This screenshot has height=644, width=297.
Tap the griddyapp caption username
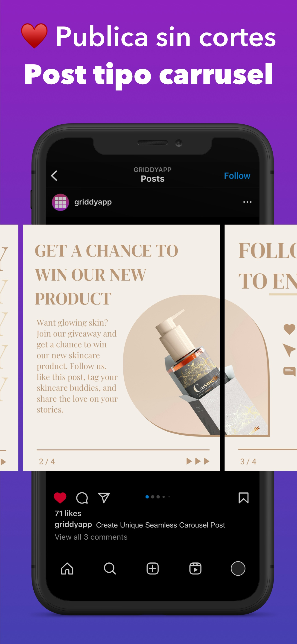coord(73,525)
